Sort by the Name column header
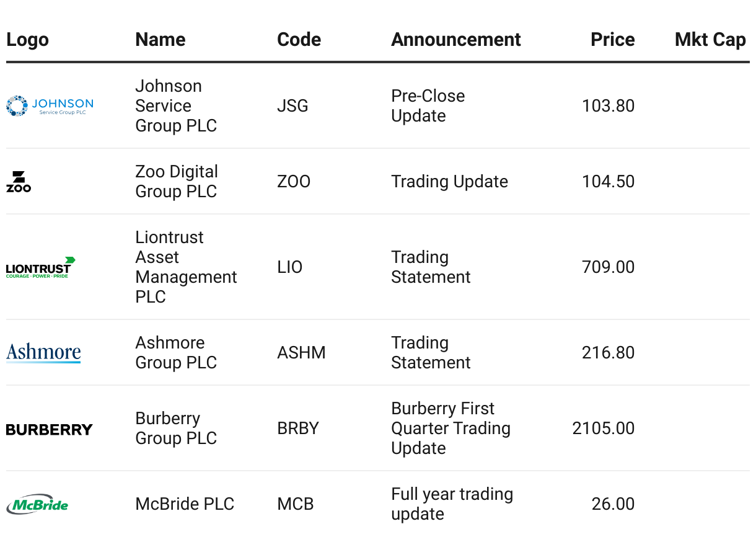 (160, 40)
